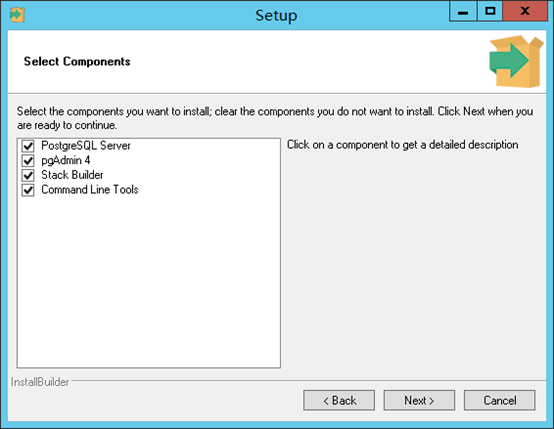Click the component description panel text
Image resolution: width=554 pixels, height=429 pixels.
pyautogui.click(x=402, y=145)
